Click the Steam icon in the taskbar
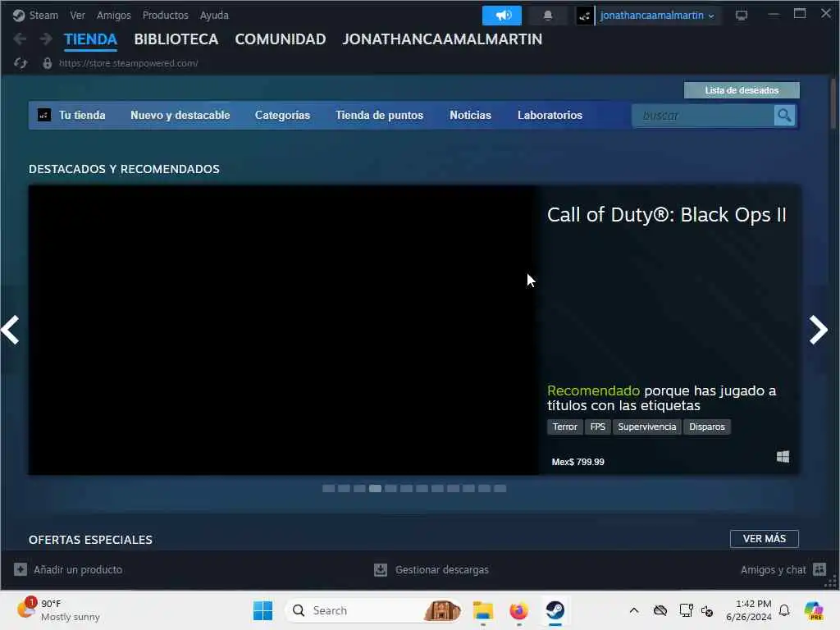The width and height of the screenshot is (840, 630). coord(555,610)
